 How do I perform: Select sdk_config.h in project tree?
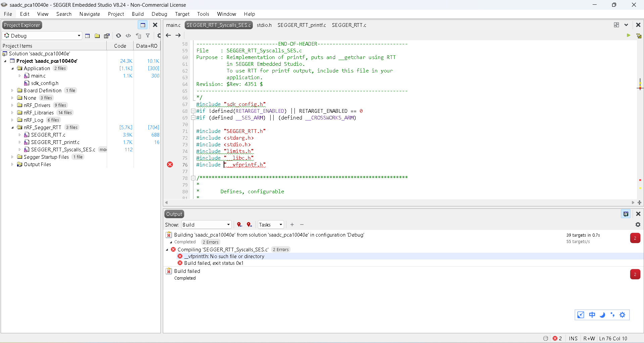[x=45, y=83]
